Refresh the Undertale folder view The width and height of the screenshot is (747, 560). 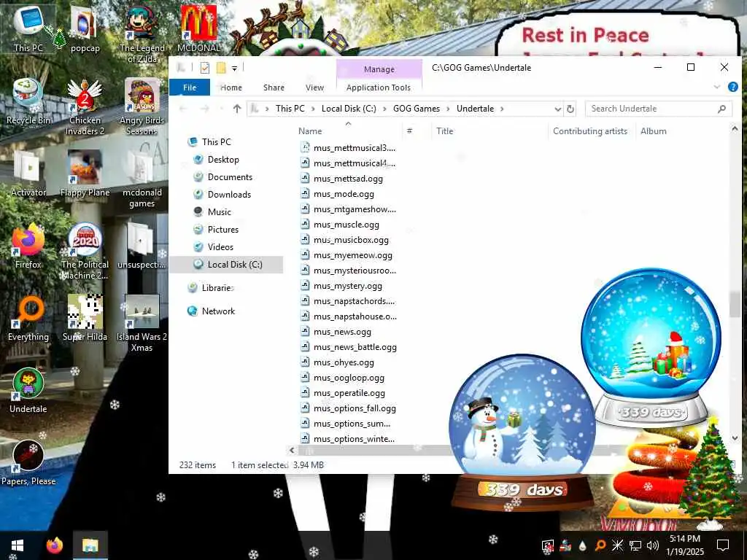pos(570,109)
